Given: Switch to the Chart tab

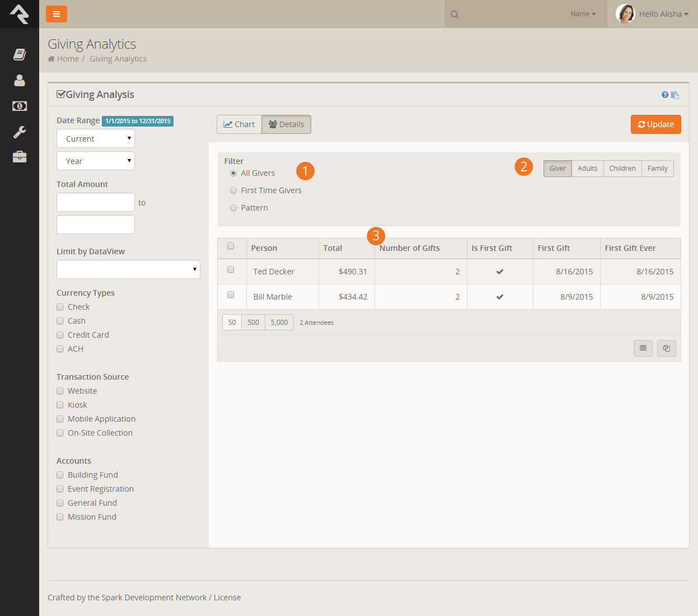Looking at the screenshot, I should pos(239,124).
